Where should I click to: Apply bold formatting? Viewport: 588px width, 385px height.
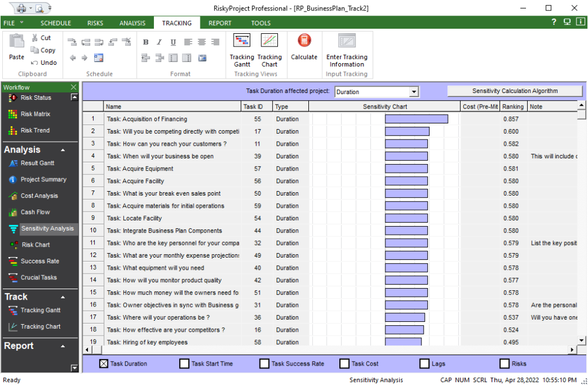tap(145, 42)
